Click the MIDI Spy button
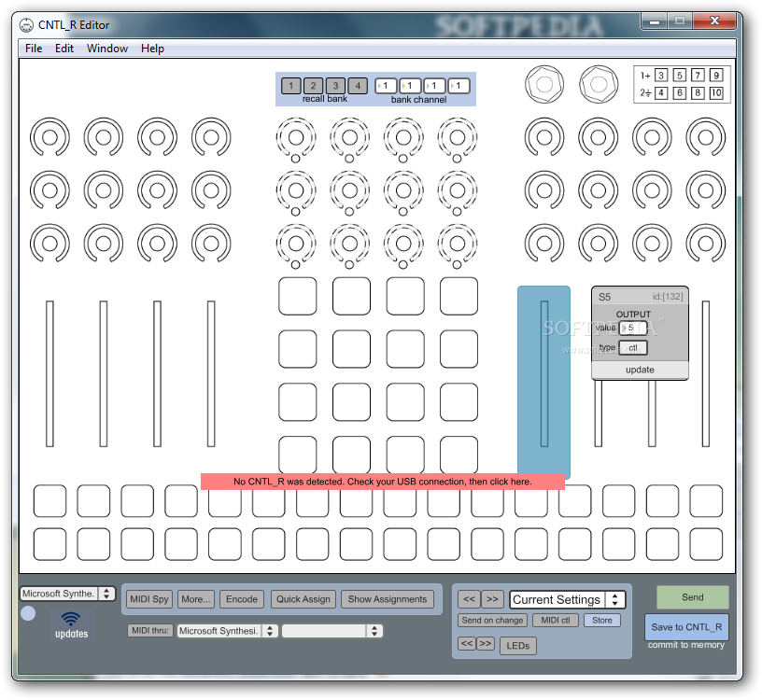 point(149,599)
